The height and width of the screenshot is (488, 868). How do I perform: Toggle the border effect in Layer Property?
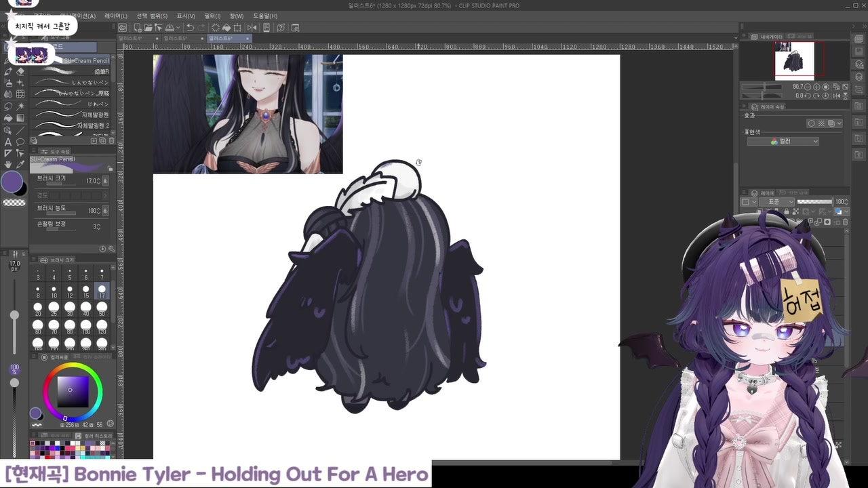811,123
